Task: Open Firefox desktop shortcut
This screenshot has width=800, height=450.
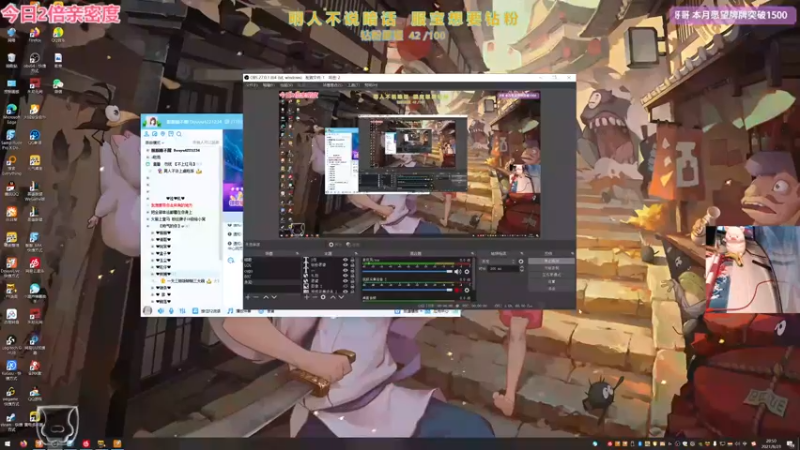Action: [34, 34]
